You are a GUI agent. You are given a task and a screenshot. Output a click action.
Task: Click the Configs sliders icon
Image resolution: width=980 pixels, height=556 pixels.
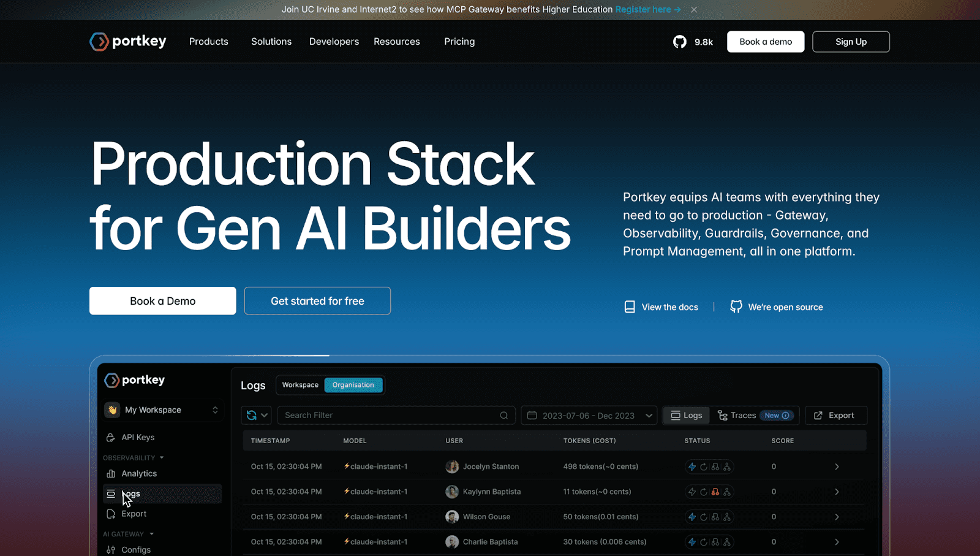pos(111,550)
